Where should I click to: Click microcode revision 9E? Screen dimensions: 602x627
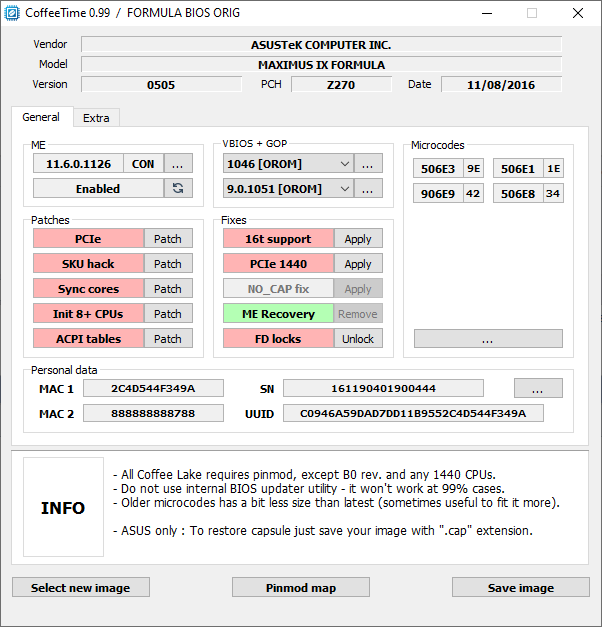point(474,168)
